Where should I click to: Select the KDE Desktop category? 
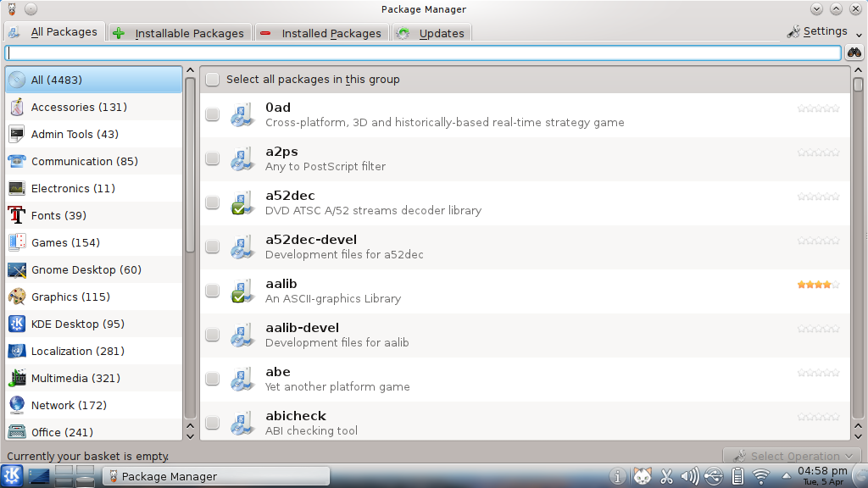tap(93, 324)
